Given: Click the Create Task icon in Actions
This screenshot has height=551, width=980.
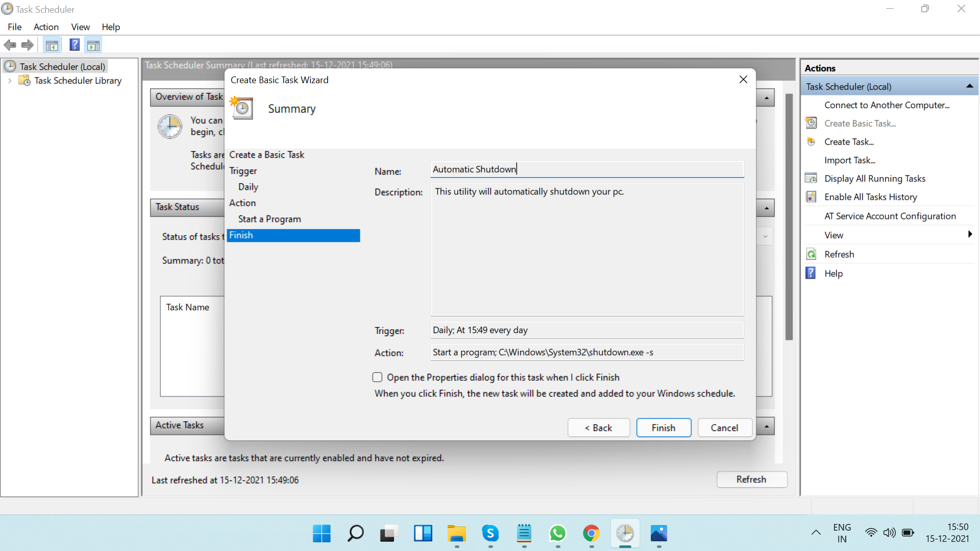Looking at the screenshot, I should point(811,142).
